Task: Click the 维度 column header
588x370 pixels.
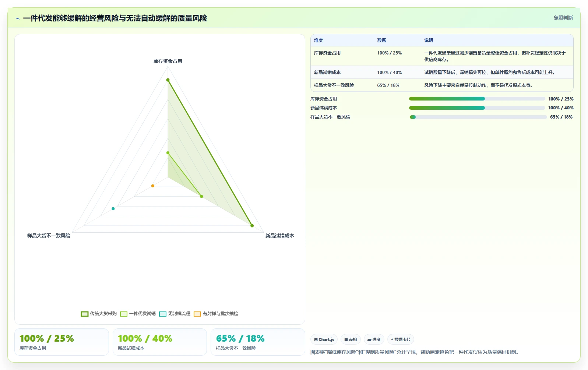Action: point(318,40)
